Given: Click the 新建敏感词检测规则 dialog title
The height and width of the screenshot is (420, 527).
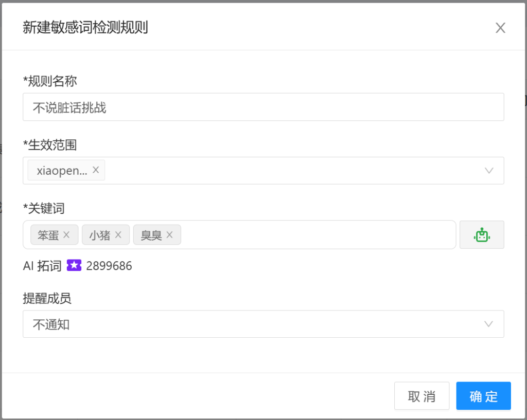Looking at the screenshot, I should tap(84, 28).
